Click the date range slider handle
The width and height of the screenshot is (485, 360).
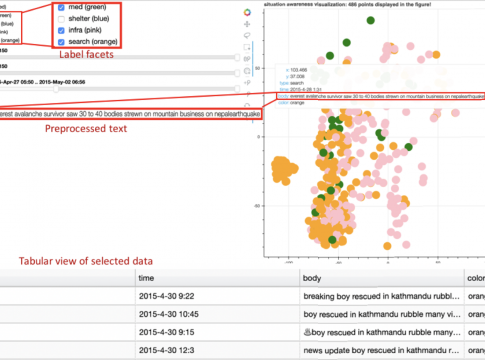click(x=56, y=89)
